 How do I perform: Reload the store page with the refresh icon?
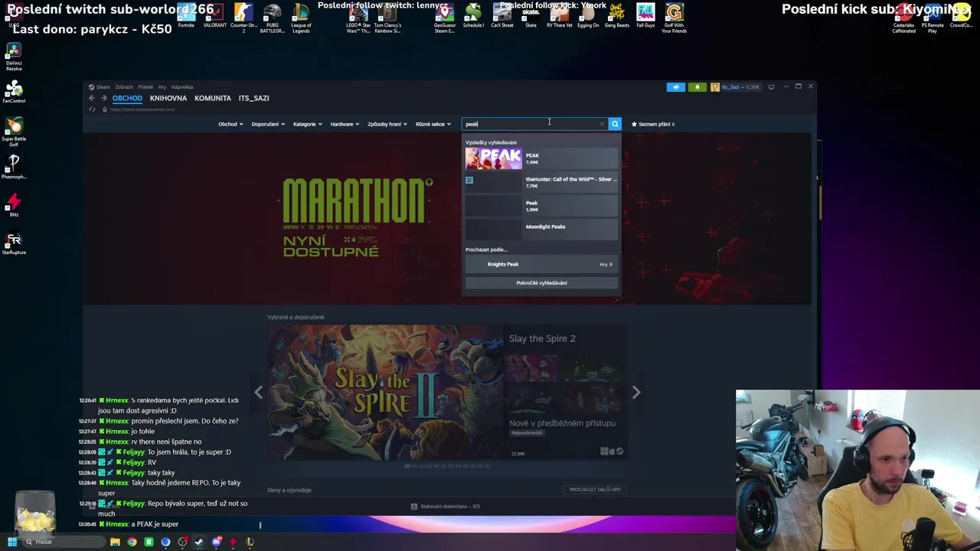pyautogui.click(x=93, y=109)
